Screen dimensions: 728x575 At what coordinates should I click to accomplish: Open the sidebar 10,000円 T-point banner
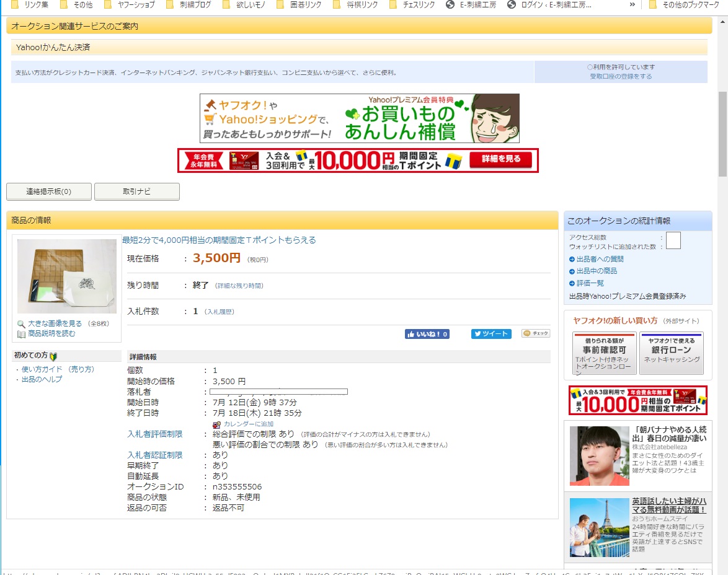coord(638,400)
